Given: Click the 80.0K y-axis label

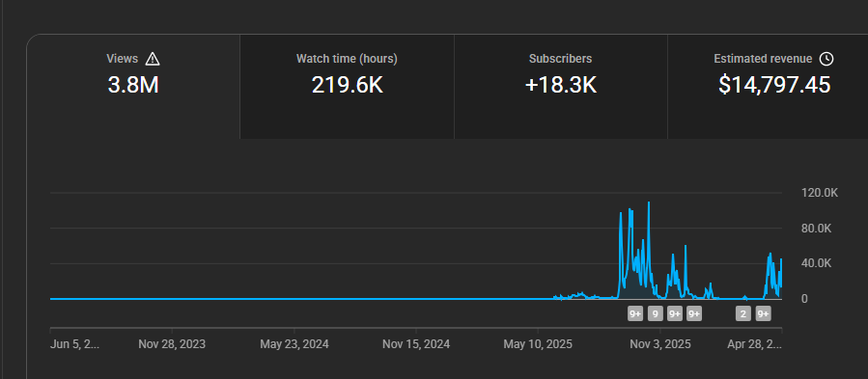Looking at the screenshot, I should point(817,229).
